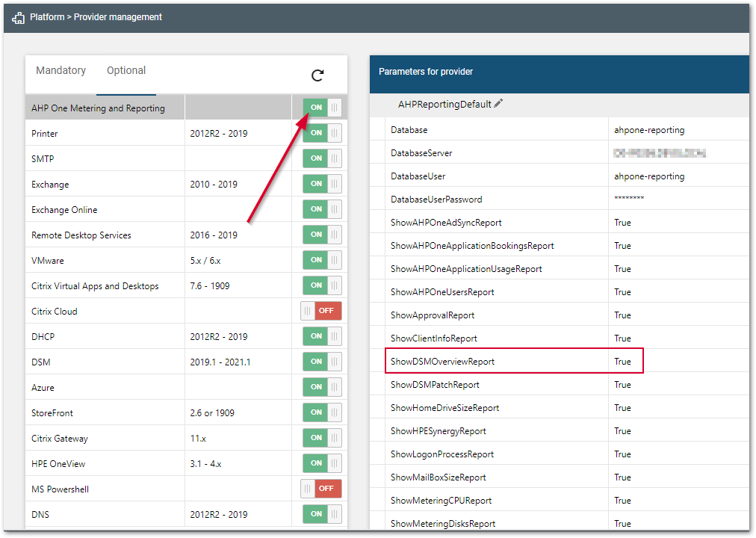This screenshot has height=538, width=756.
Task: Click the ShowHPESynergyReport parameter
Action: (x=439, y=431)
